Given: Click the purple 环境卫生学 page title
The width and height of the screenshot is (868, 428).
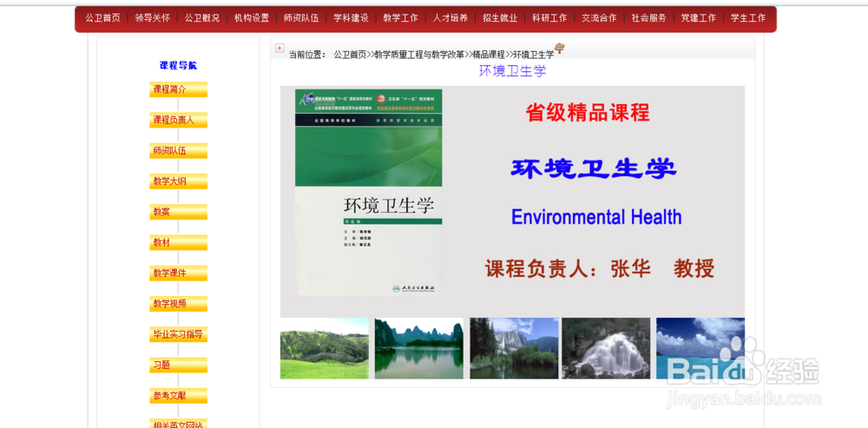Looking at the screenshot, I should point(513,71).
